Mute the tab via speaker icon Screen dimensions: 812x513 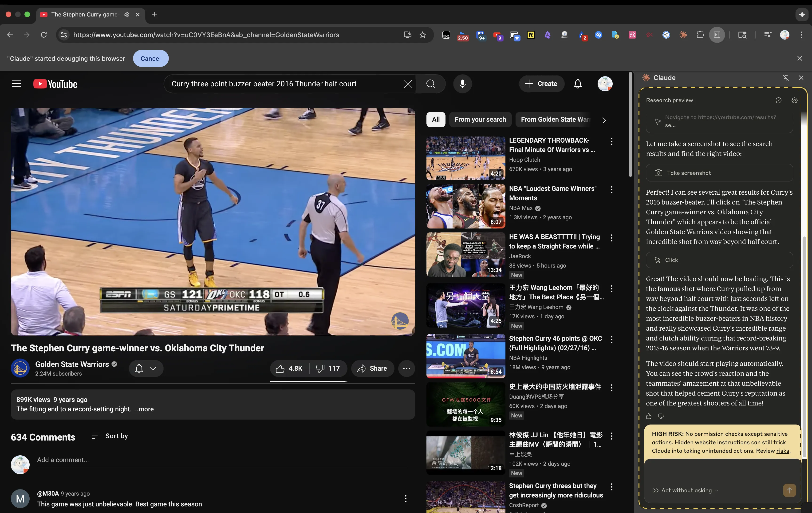[x=126, y=15]
